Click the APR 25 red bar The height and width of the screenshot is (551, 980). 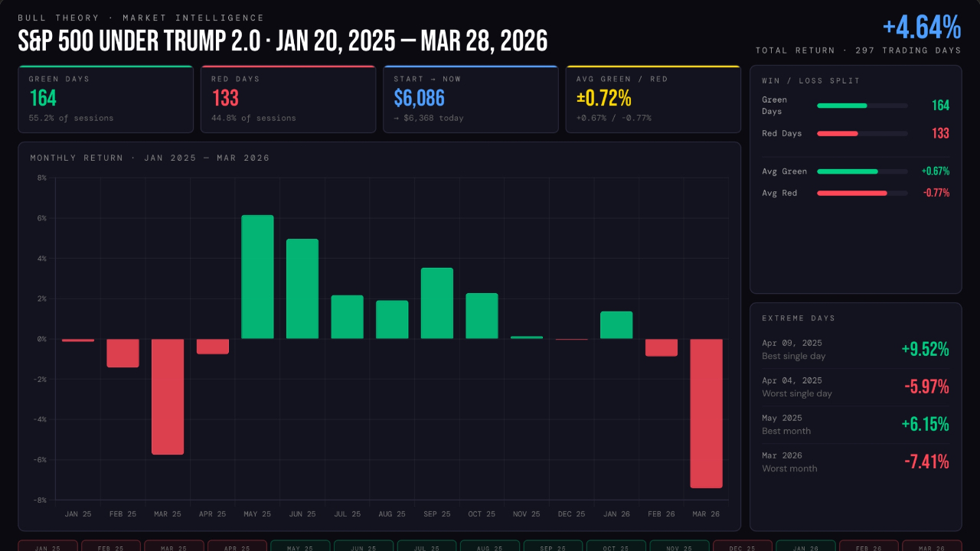213,347
